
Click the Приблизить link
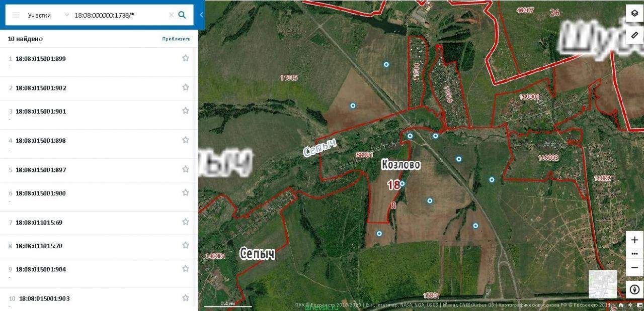pos(176,39)
